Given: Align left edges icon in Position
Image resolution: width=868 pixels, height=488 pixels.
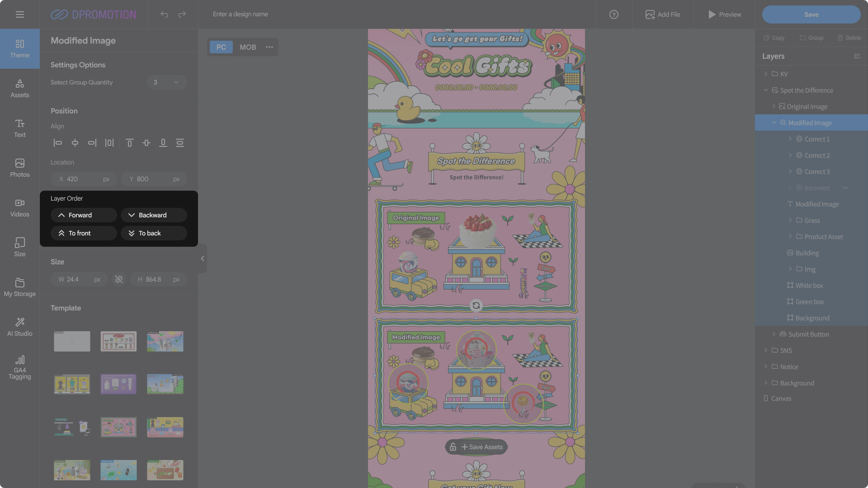Looking at the screenshot, I should 57,143.
